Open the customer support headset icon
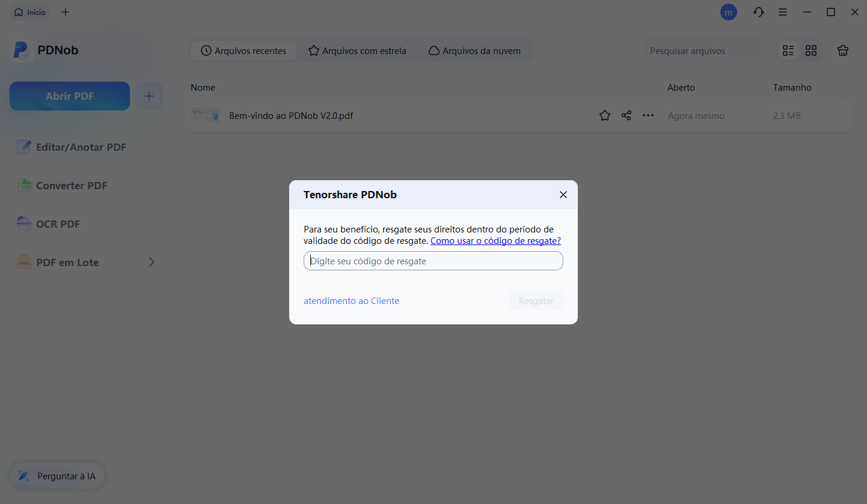Image resolution: width=867 pixels, height=504 pixels. coord(759,12)
